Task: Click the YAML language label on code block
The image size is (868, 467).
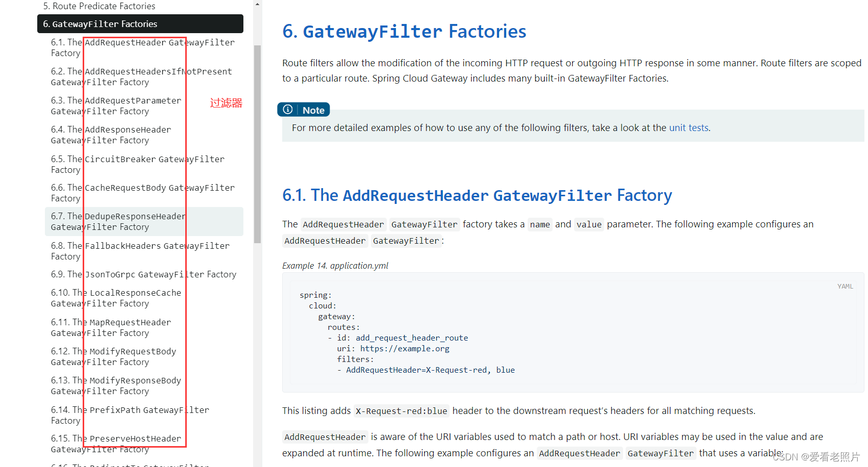Action: pyautogui.click(x=845, y=287)
